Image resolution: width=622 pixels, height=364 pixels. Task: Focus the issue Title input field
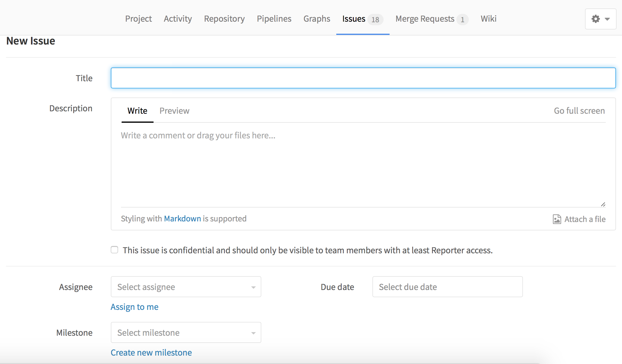pyautogui.click(x=363, y=78)
